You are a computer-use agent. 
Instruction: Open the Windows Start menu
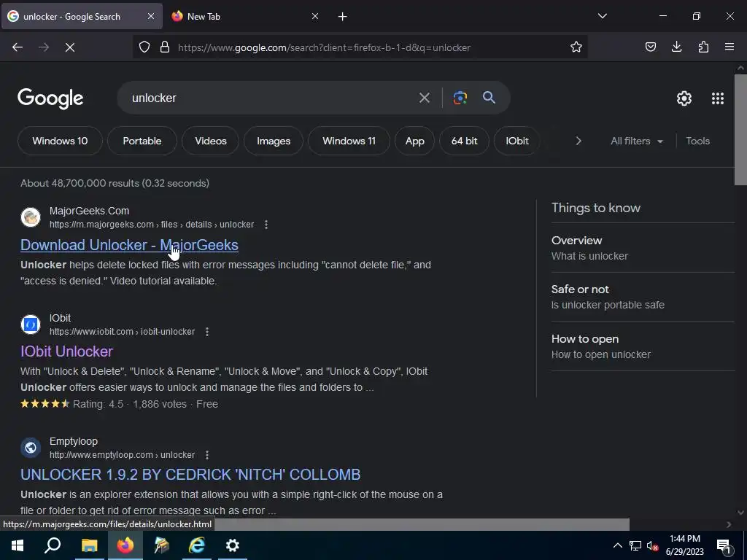[x=18, y=545]
